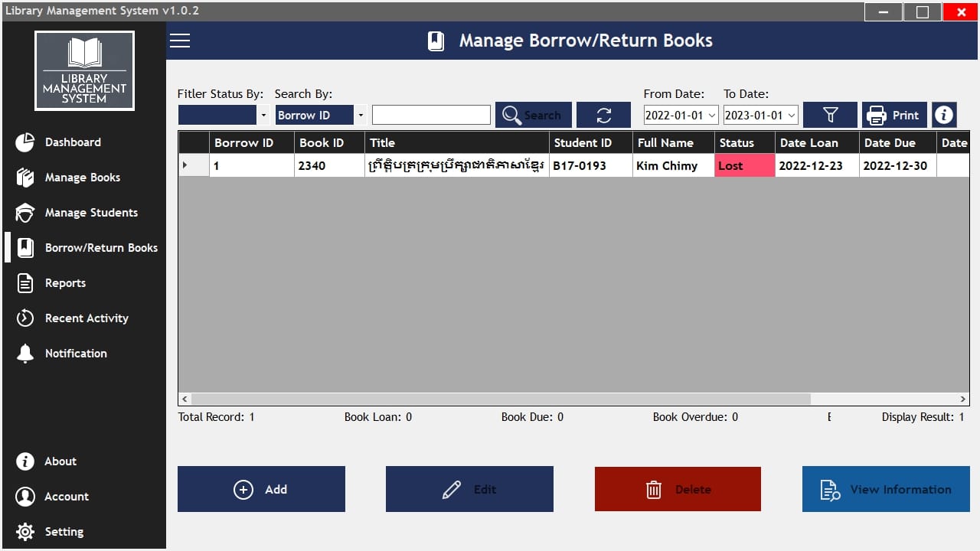Click the scrollbar left arrow
This screenshot has width=980, height=551.
point(185,399)
